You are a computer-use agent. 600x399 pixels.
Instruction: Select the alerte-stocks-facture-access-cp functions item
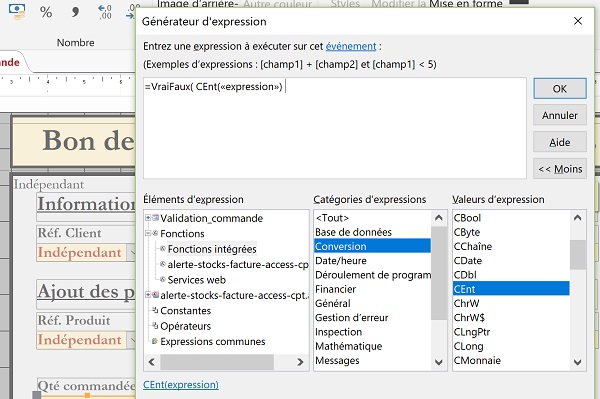(x=238, y=264)
